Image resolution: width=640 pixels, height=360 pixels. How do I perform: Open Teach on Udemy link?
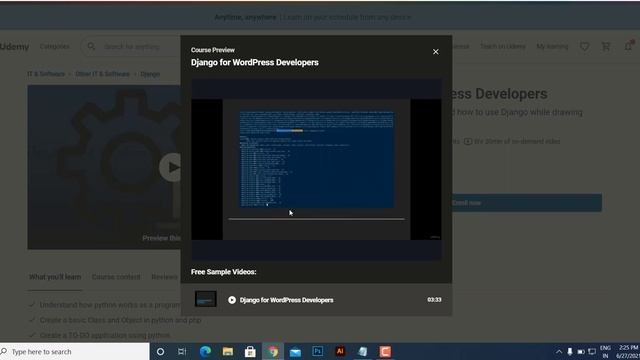pyautogui.click(x=502, y=47)
